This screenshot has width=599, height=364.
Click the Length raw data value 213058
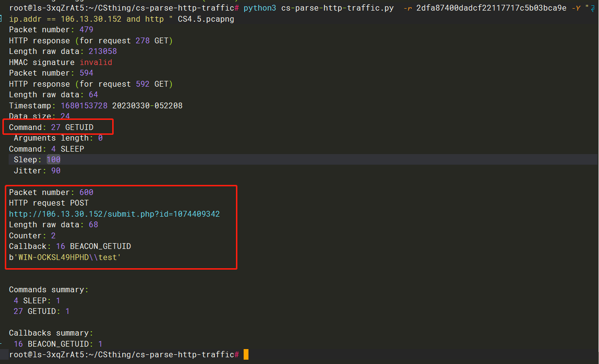pyautogui.click(x=103, y=52)
